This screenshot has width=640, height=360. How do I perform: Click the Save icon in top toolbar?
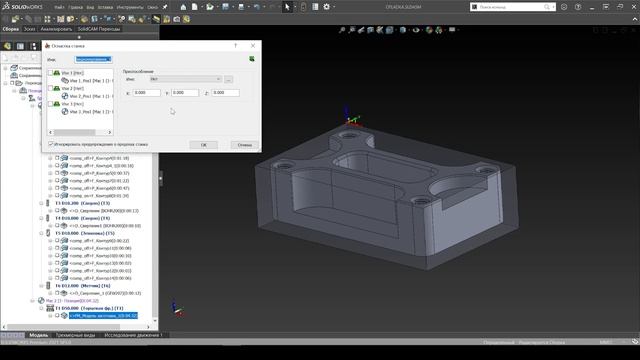click(225, 7)
